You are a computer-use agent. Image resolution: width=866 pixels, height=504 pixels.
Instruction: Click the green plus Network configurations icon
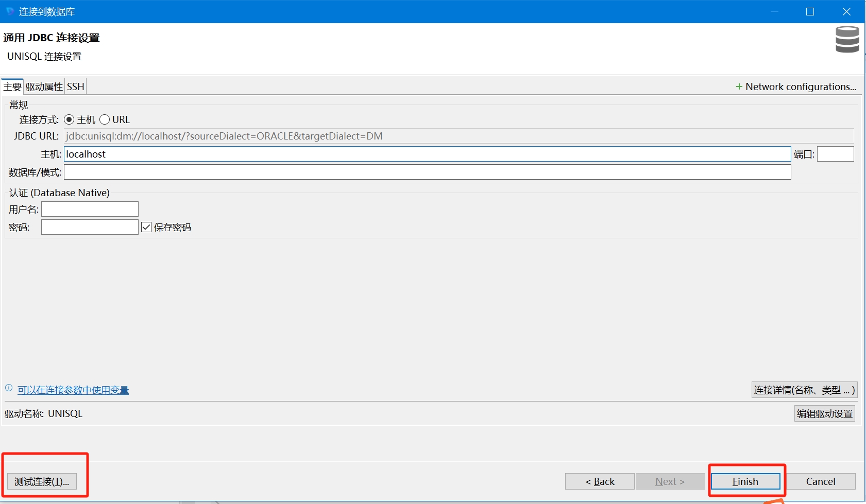739,86
